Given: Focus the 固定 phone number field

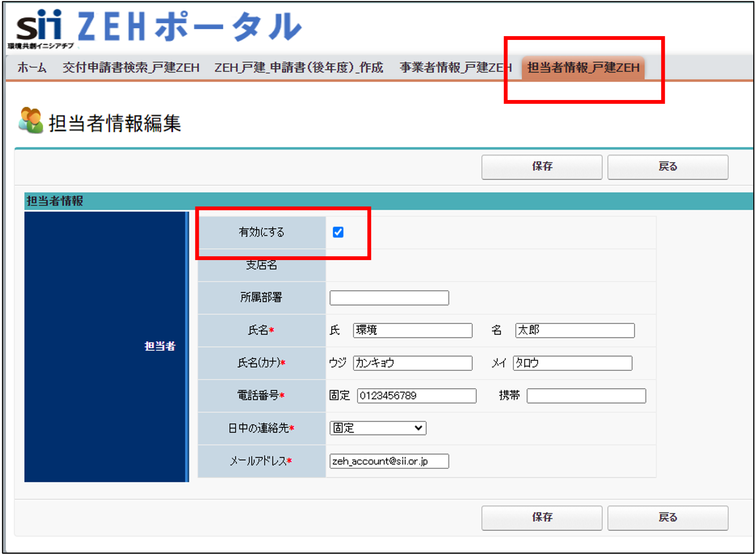Looking at the screenshot, I should click(416, 395).
